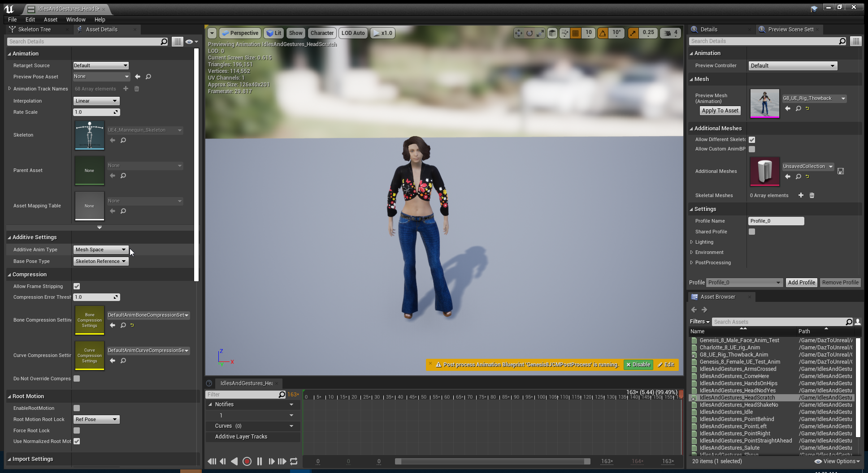Browse to skeleton asset with magnifier icon
The image size is (868, 473).
123,140
